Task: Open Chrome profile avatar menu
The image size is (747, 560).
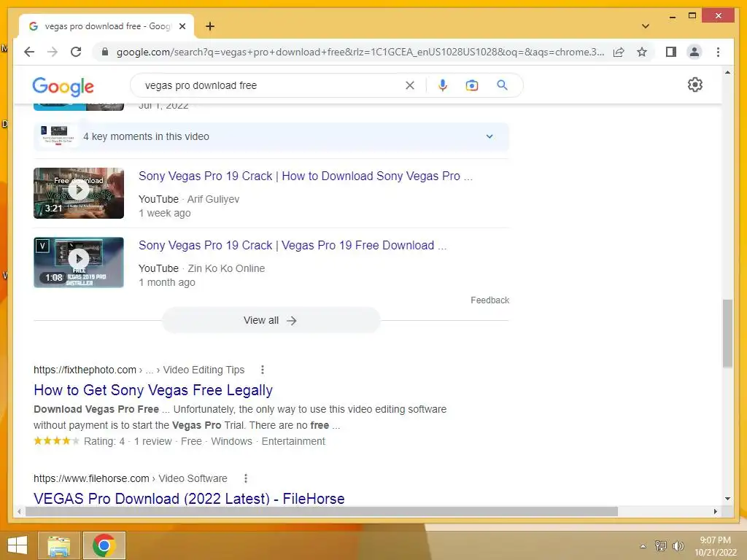Action: (694, 52)
